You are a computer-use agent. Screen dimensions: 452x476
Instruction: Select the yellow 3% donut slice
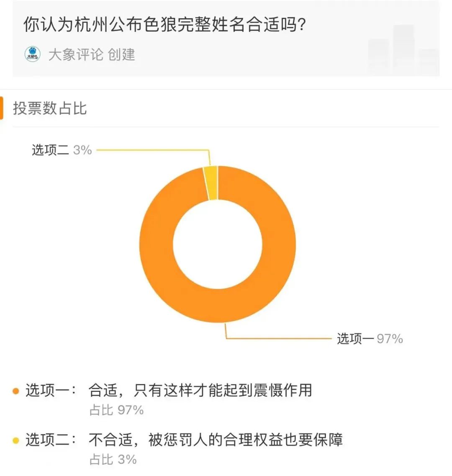211,183
